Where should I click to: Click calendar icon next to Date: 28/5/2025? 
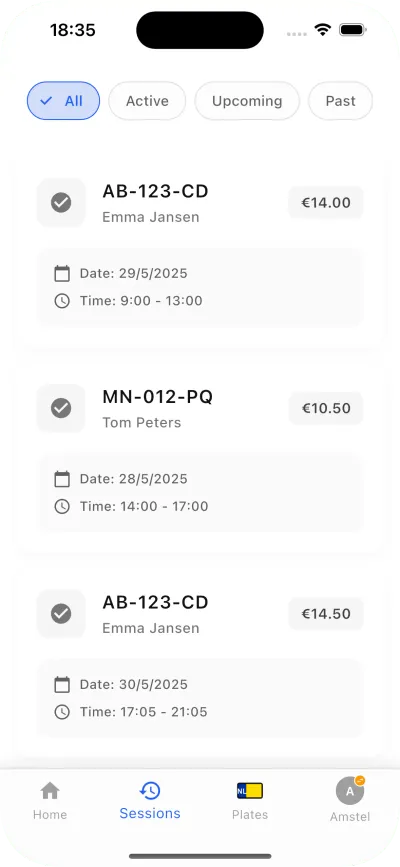[62, 479]
